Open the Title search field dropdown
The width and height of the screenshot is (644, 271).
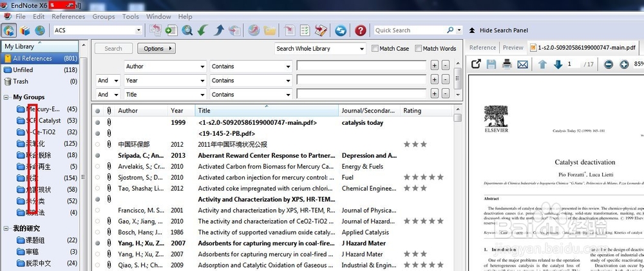click(166, 95)
